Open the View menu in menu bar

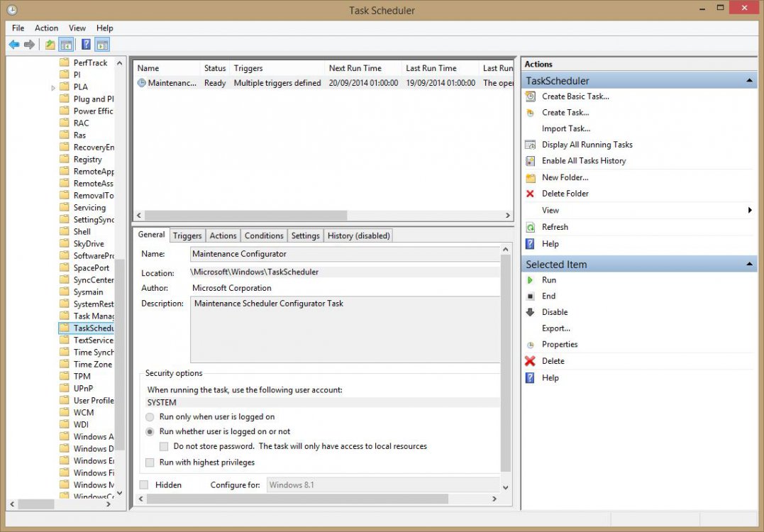tap(77, 28)
